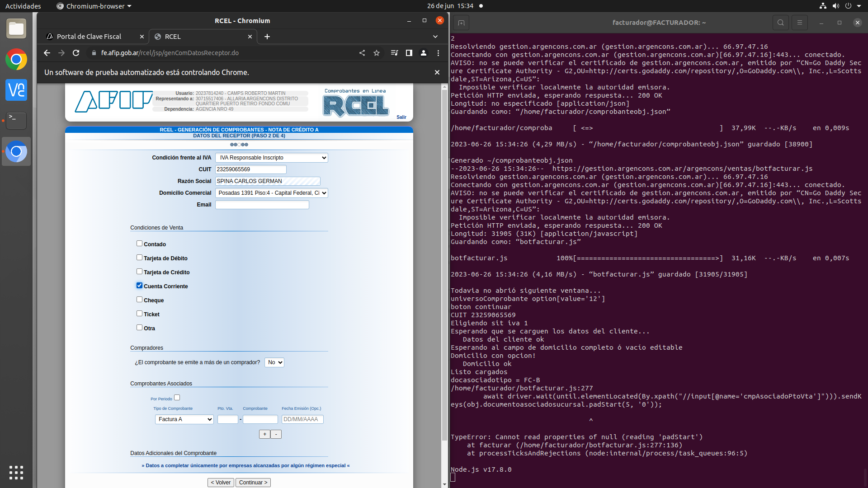The image size is (868, 488).
Task: Reload the RCEL page
Action: coord(76,53)
